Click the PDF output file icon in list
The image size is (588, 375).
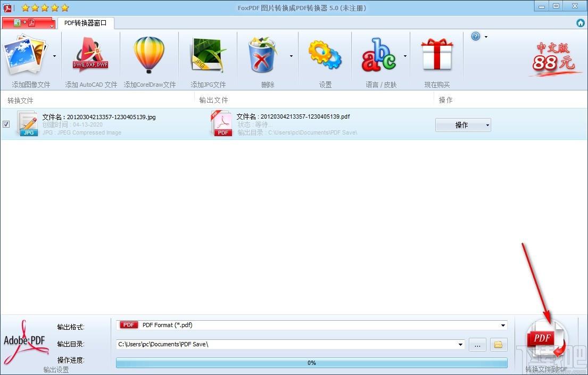tap(221, 123)
